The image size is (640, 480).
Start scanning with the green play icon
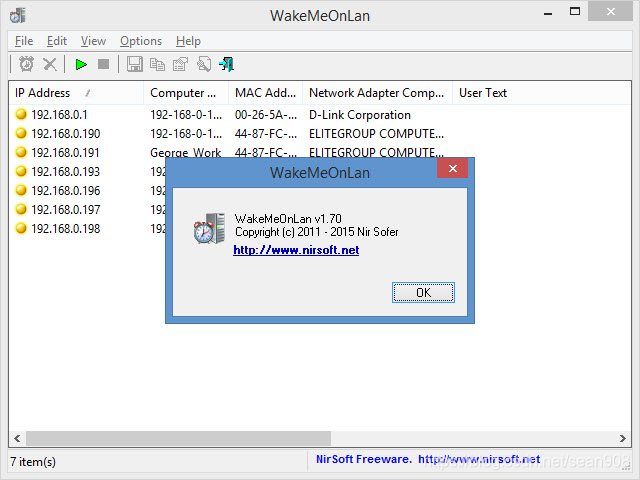pyautogui.click(x=81, y=64)
